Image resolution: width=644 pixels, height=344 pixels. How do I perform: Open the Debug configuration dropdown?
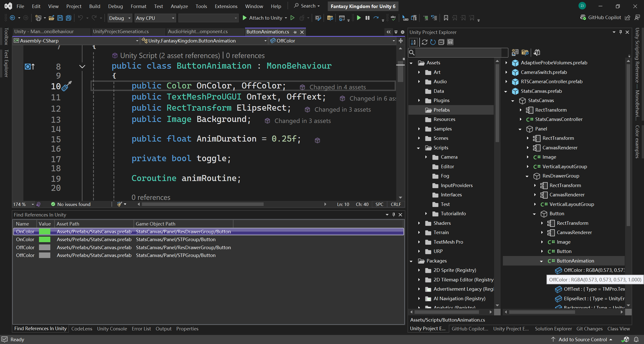tap(120, 18)
